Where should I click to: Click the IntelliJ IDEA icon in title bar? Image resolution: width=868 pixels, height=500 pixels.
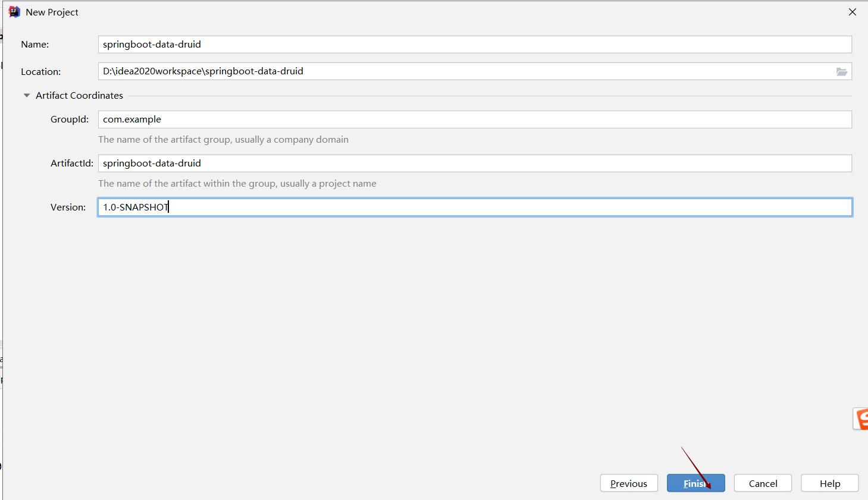point(14,12)
